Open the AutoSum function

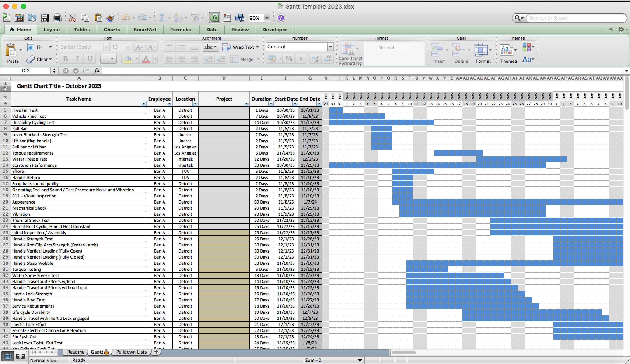(163, 18)
